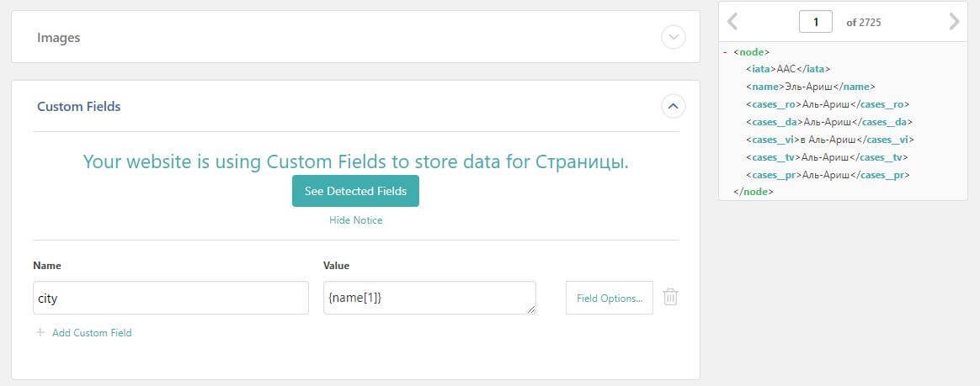Delete the city custom field via trash icon
The image size is (980, 386).
pyautogui.click(x=670, y=297)
